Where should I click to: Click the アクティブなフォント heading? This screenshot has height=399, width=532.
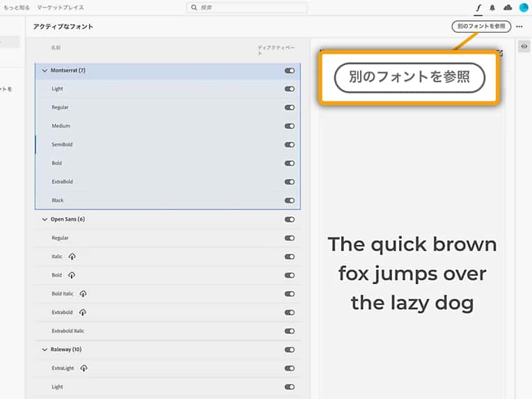pyautogui.click(x=63, y=26)
